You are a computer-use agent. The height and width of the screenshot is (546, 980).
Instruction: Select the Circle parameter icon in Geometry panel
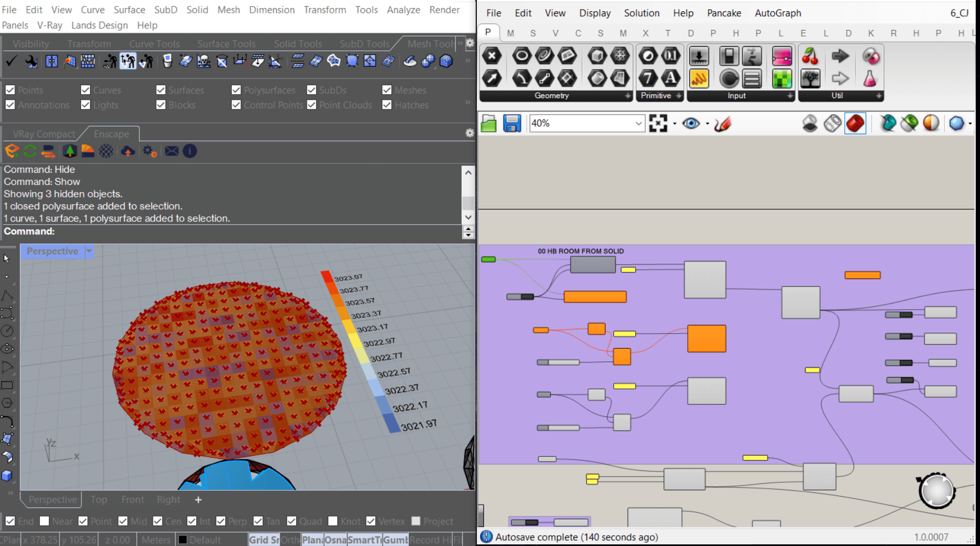click(x=521, y=56)
